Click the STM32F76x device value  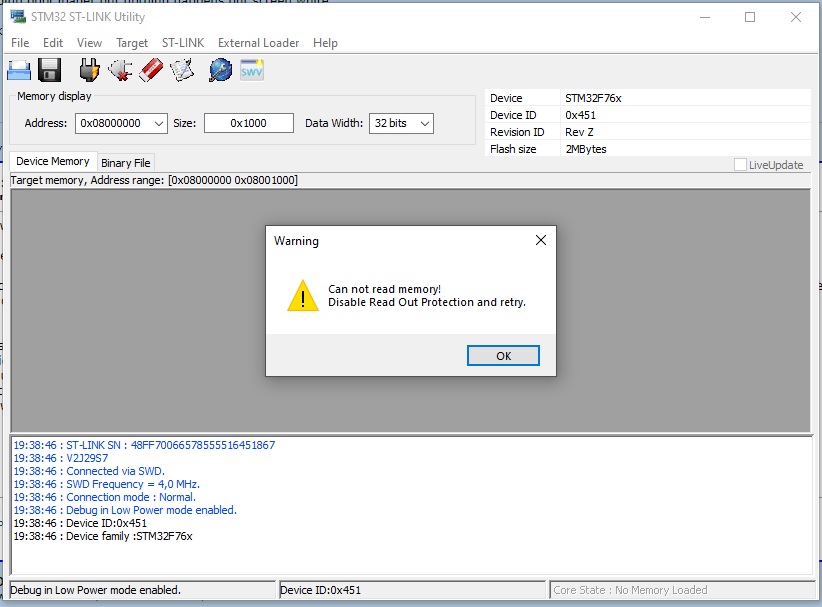click(593, 98)
